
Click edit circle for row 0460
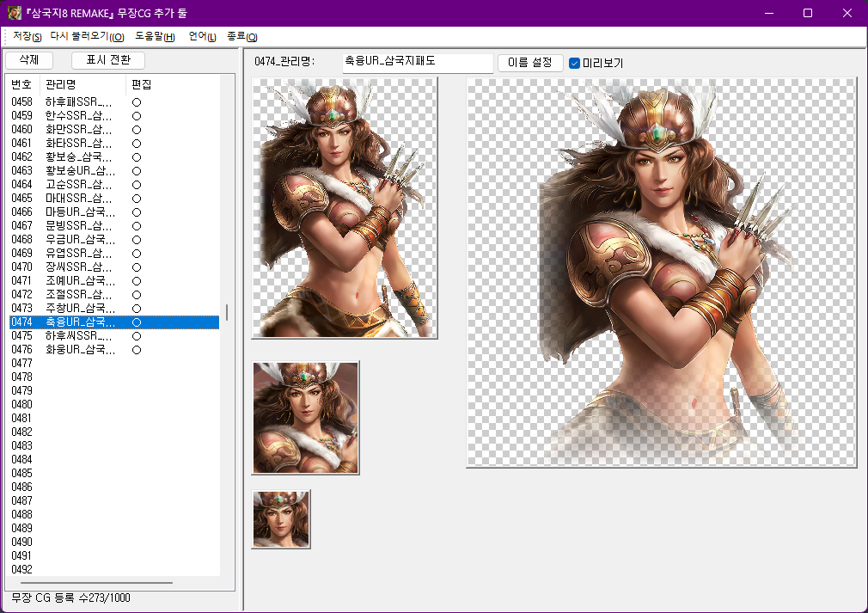137,130
